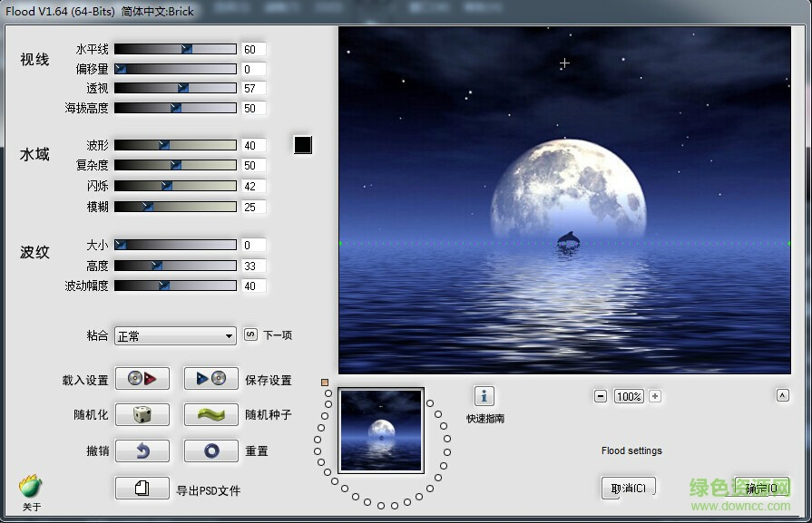The width and height of the screenshot is (812, 523).
Task: Roll the 随机化 dice icon
Action: click(x=142, y=414)
